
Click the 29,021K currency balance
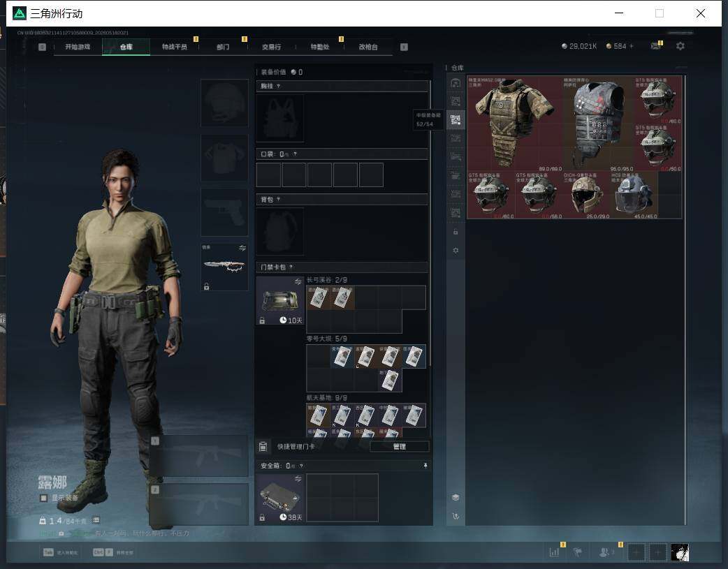point(579,46)
